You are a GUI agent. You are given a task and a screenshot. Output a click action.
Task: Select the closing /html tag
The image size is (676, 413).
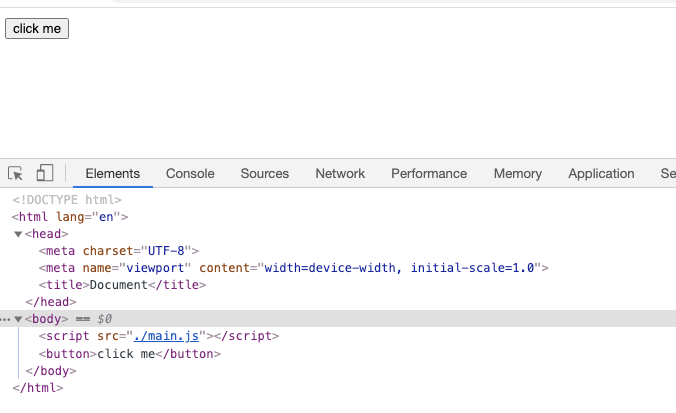[x=38, y=388]
